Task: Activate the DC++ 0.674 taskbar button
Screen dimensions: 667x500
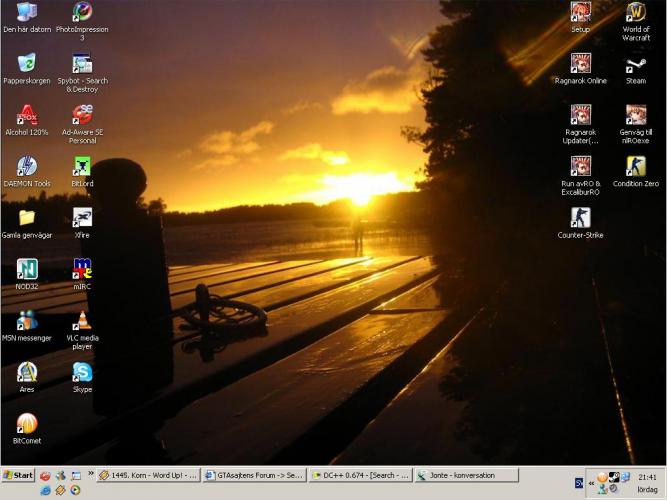Action: pos(361,476)
